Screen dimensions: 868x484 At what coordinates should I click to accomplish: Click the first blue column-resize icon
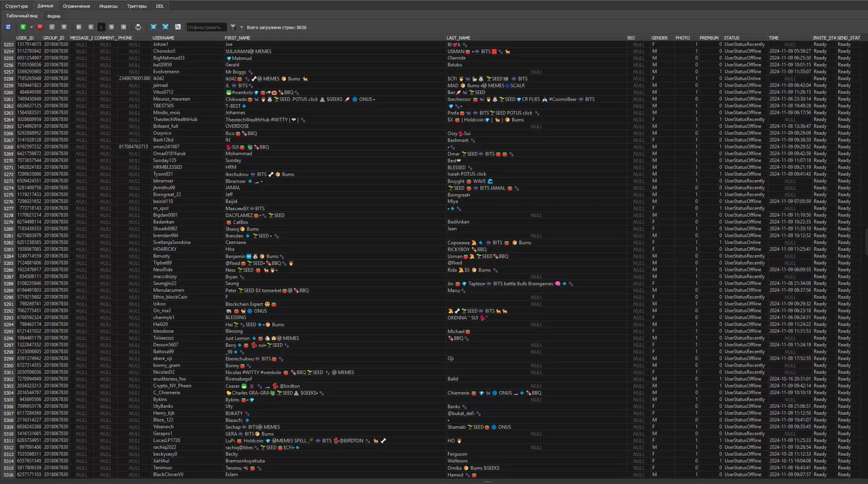154,27
